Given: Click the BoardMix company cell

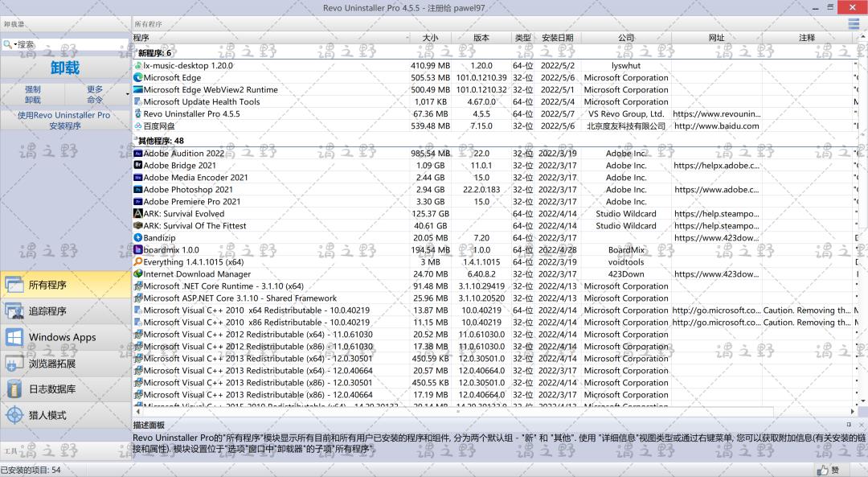Looking at the screenshot, I should coord(626,250).
